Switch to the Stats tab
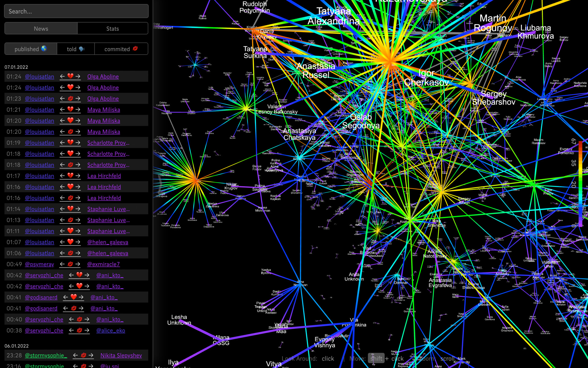The width and height of the screenshot is (588, 368). (112, 29)
